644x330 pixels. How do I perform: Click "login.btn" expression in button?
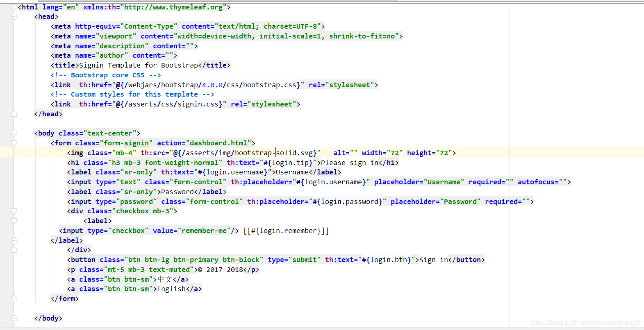coord(389,260)
